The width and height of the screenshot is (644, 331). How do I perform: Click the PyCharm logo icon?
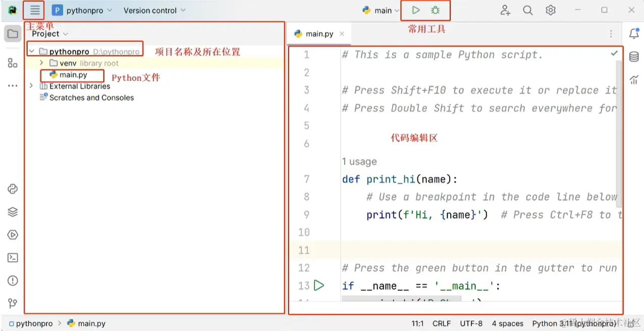(13, 10)
